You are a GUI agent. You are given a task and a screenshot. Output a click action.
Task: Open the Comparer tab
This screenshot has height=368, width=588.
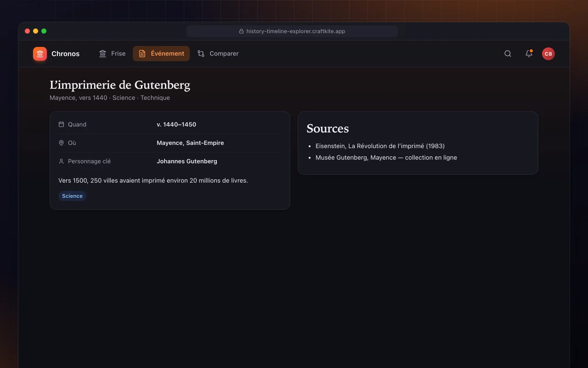click(x=218, y=54)
